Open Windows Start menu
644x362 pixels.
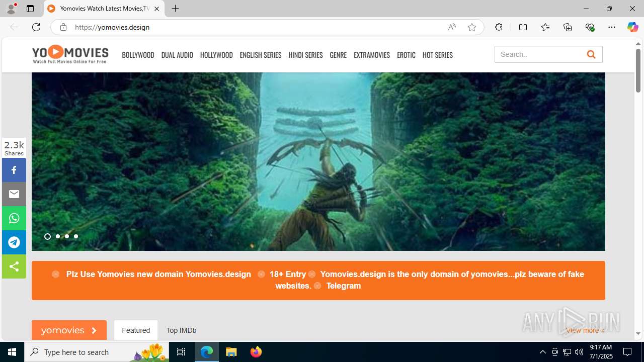click(12, 352)
